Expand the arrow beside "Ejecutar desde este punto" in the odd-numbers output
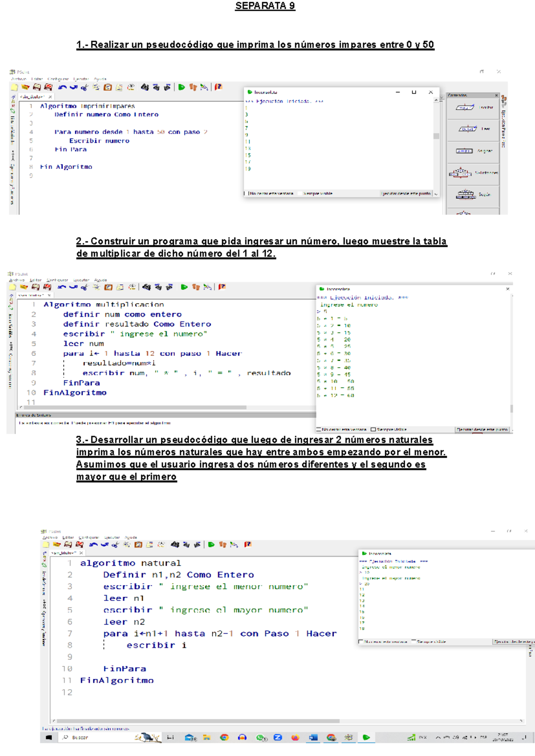 tap(436, 194)
